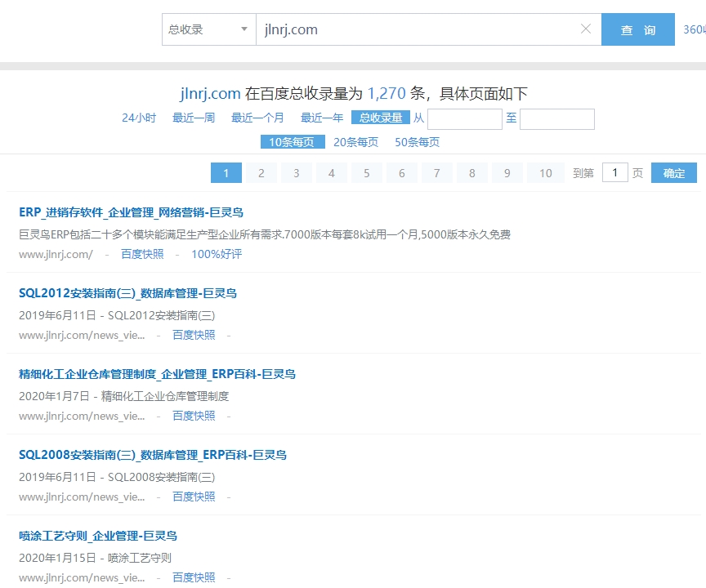
Task: Go to page 2 of results
Action: [261, 173]
